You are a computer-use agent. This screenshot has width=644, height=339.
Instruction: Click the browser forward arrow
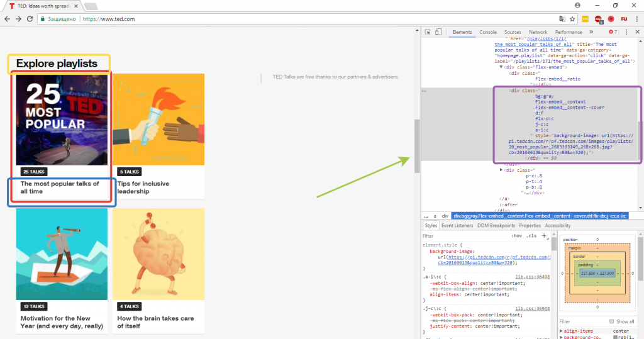[x=18, y=19]
